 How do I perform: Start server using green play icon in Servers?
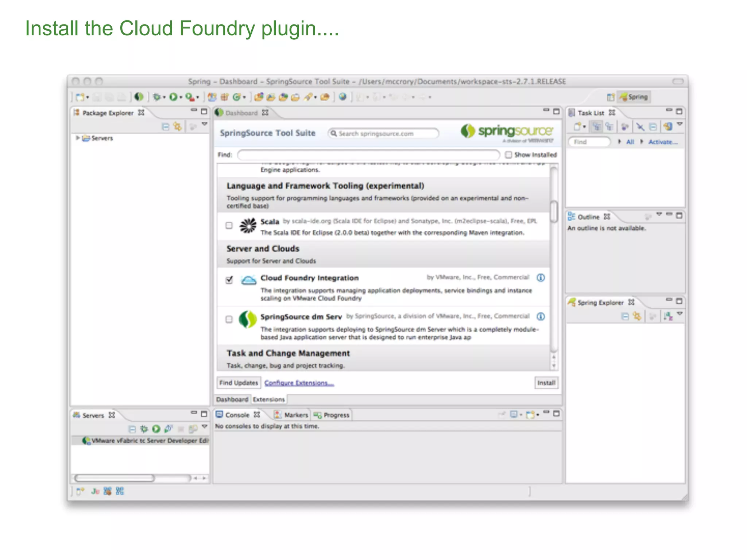(x=156, y=429)
